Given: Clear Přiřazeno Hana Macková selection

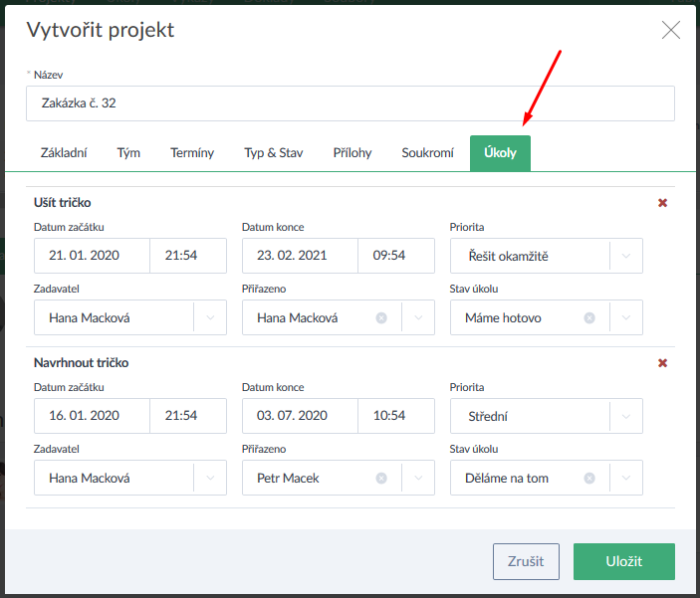Looking at the screenshot, I should coord(381,318).
